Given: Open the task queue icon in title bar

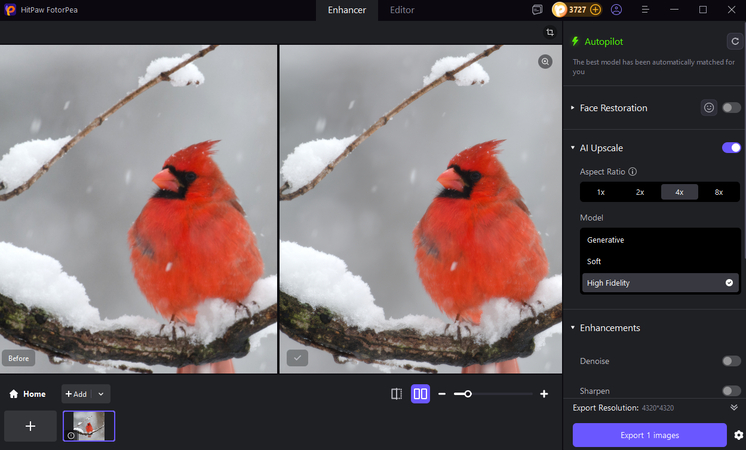Looking at the screenshot, I should point(537,10).
